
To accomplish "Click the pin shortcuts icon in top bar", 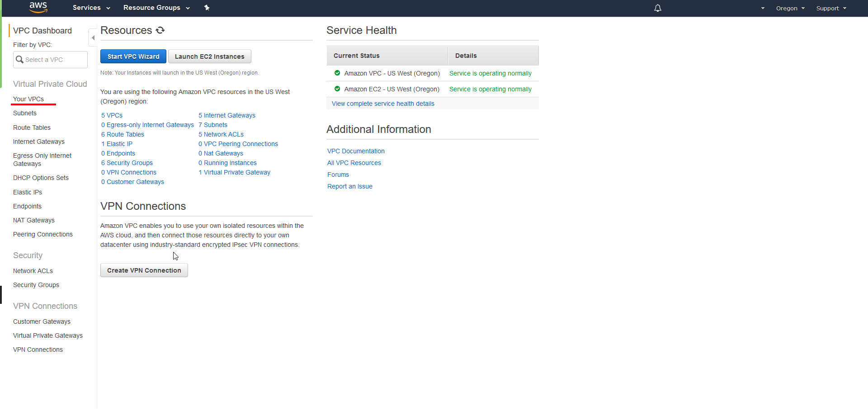I will pyautogui.click(x=207, y=8).
